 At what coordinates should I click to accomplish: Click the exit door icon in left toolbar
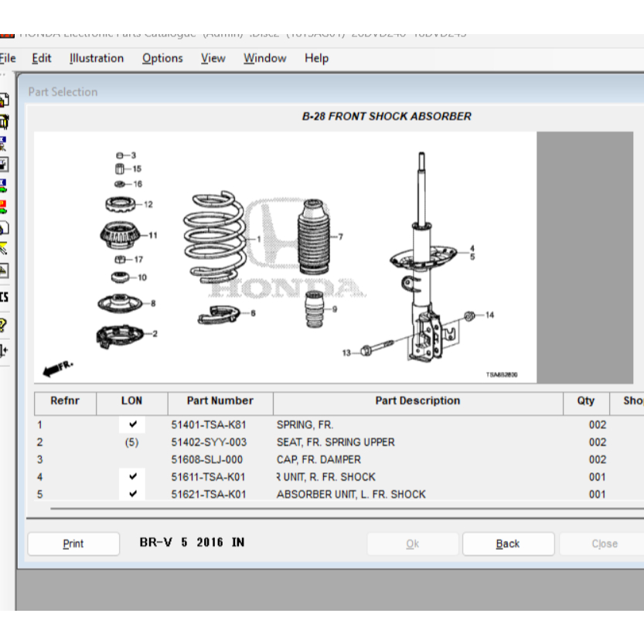click(4, 350)
